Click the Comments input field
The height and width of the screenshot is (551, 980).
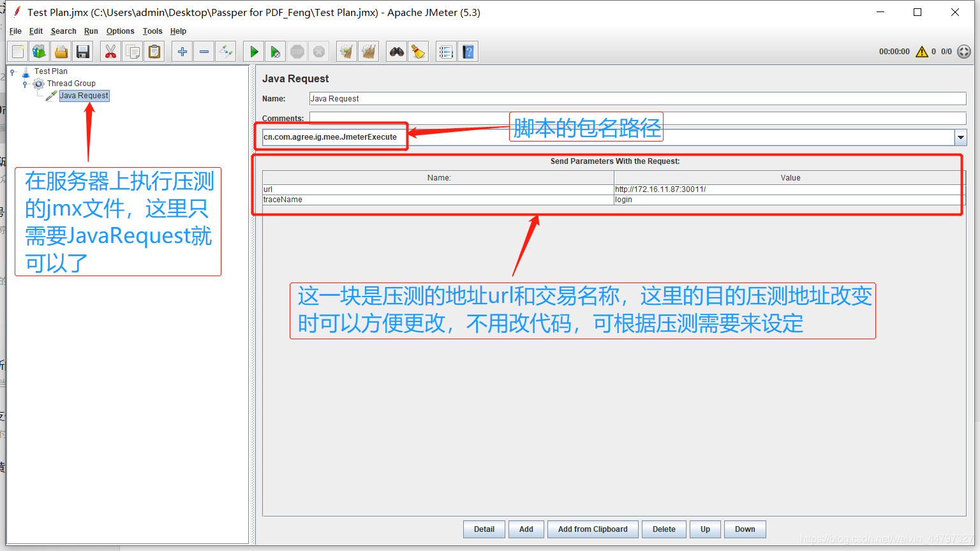(637, 118)
